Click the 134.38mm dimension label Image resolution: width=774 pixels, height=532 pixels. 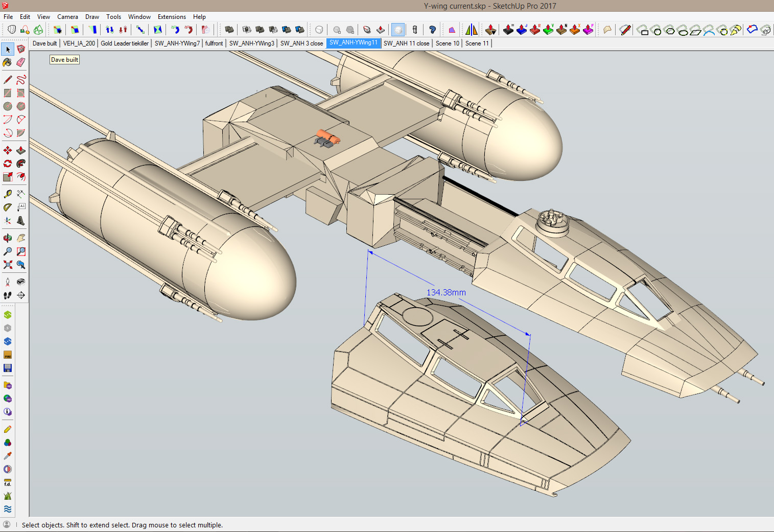(x=446, y=292)
